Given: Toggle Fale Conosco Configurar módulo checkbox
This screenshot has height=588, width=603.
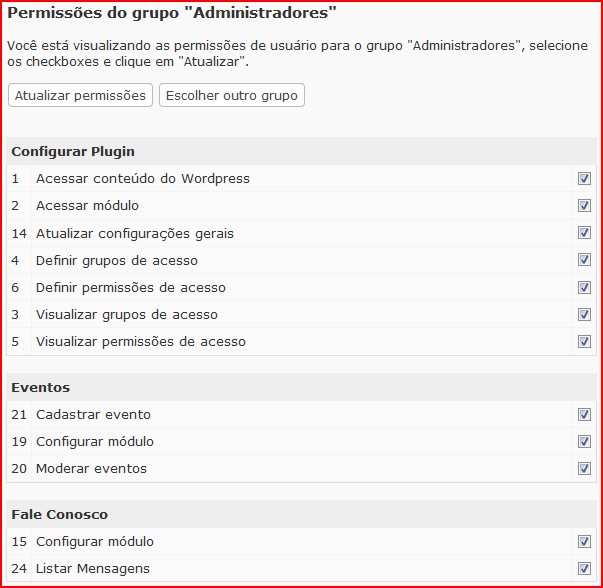Looking at the screenshot, I should pos(584,541).
